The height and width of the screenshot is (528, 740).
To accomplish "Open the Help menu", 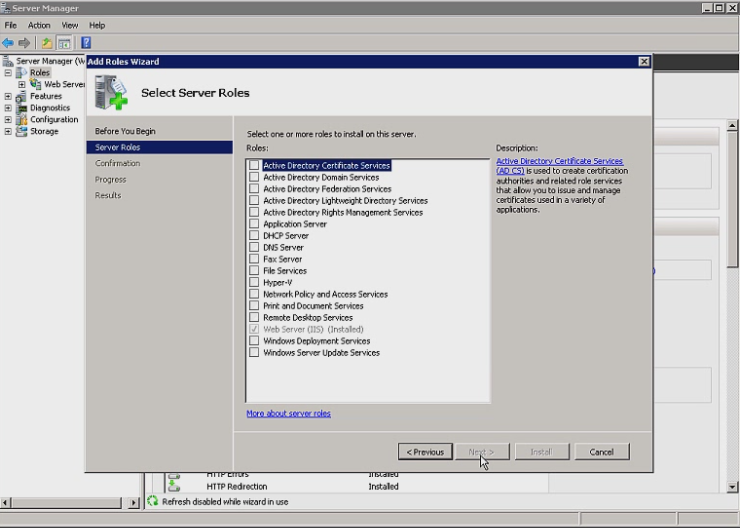I will coord(97,25).
